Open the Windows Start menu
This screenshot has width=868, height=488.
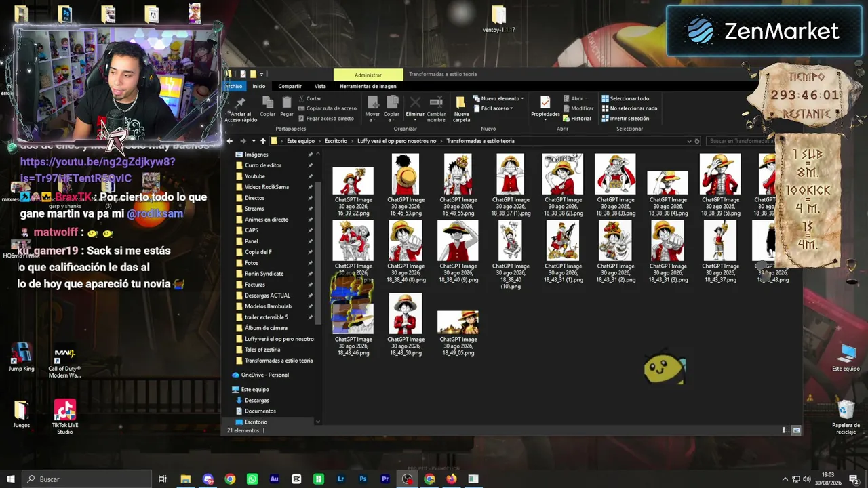[11, 479]
